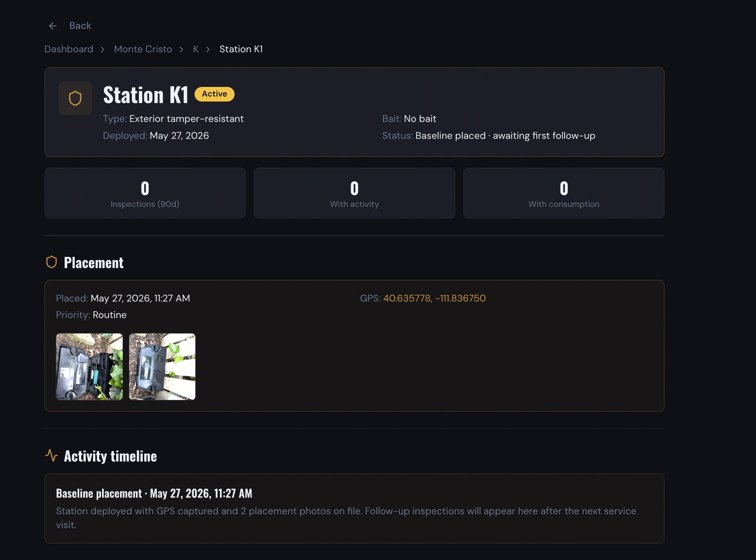Image resolution: width=756 pixels, height=560 pixels.
Task: Select the Exterior tamper-resistant type value
Action: [186, 119]
